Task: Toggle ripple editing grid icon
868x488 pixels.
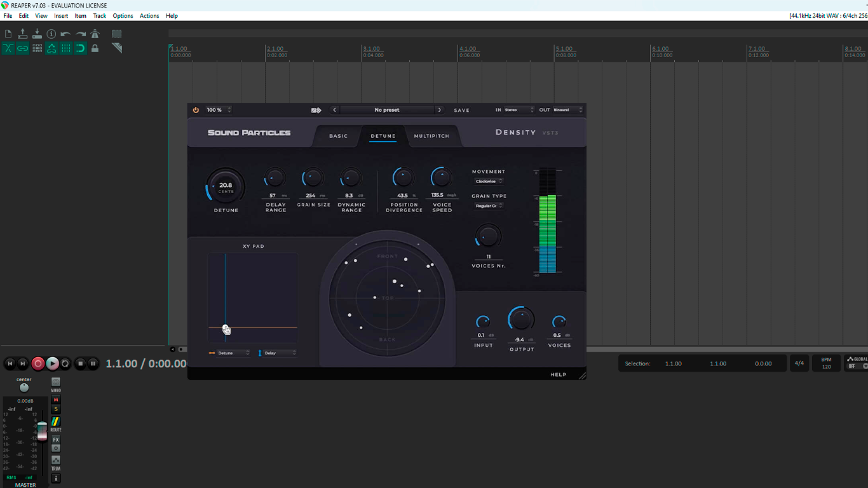Action: (37, 48)
